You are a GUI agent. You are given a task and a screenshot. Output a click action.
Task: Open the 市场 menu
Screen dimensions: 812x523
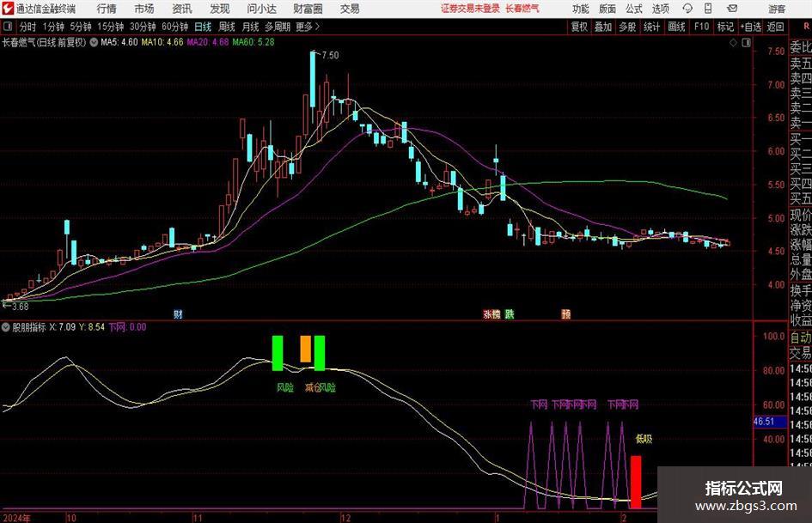tap(144, 9)
